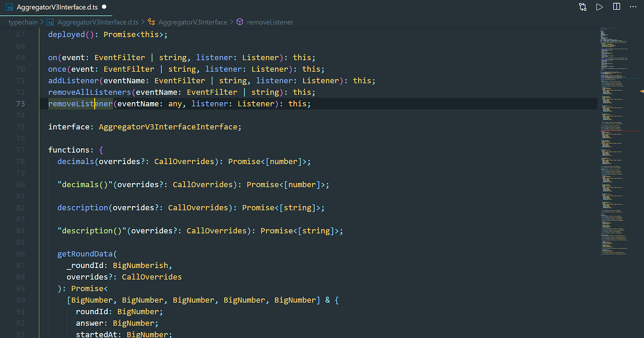Click 'decimals' method on line 78
The image size is (644, 338).
pos(76,161)
